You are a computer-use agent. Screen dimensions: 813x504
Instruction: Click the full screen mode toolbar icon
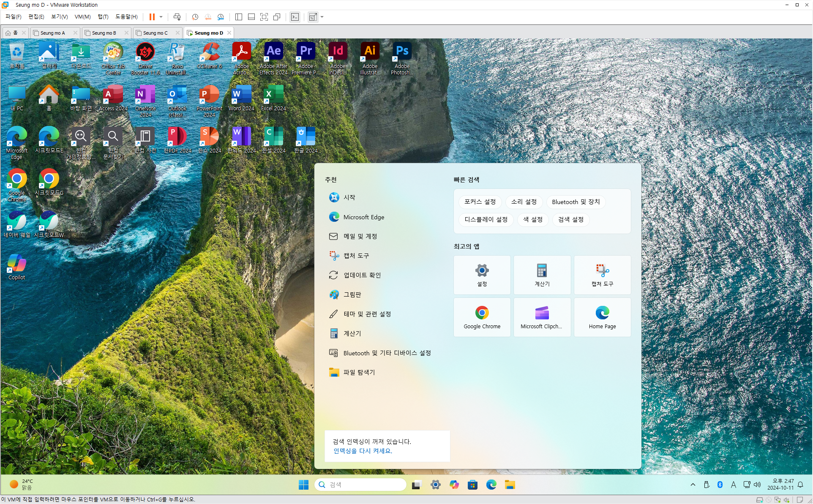[264, 17]
